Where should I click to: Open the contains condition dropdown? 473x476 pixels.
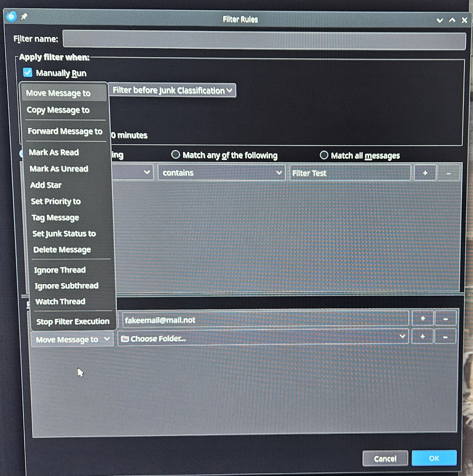[x=222, y=173]
